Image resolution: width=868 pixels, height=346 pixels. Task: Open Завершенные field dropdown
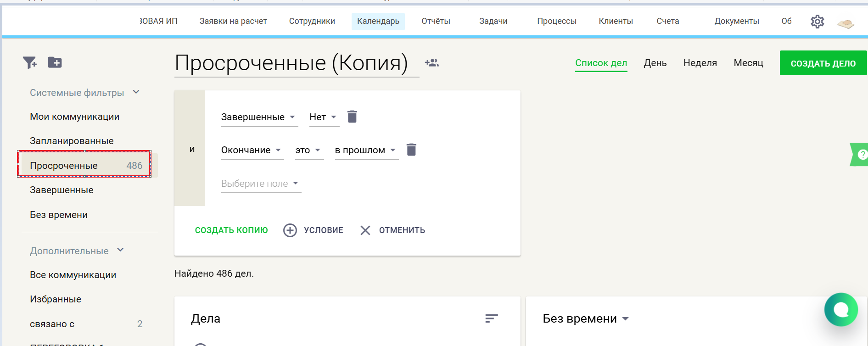click(259, 117)
